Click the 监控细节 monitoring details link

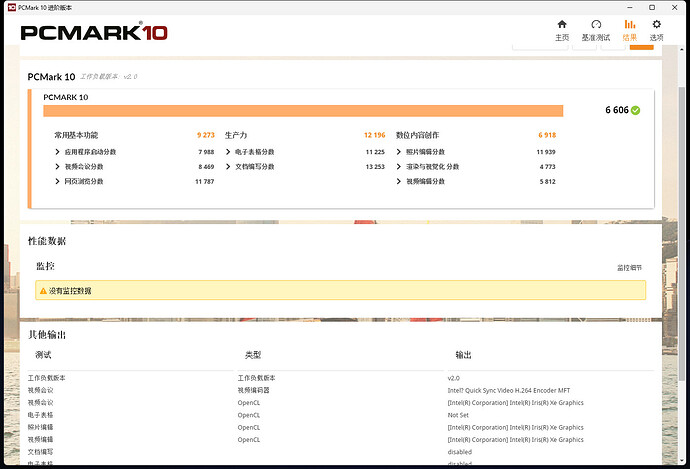[630, 268]
